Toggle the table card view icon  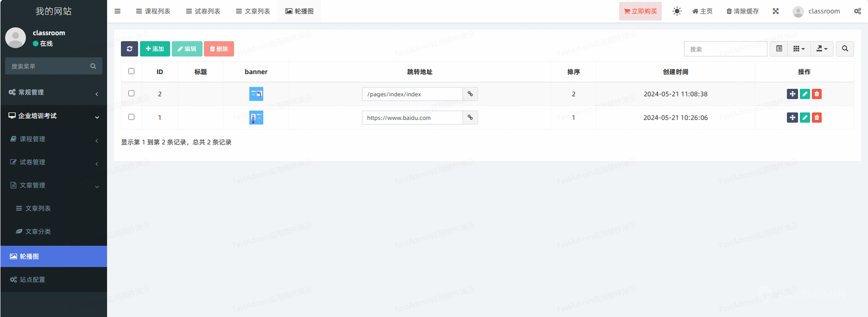(x=779, y=49)
